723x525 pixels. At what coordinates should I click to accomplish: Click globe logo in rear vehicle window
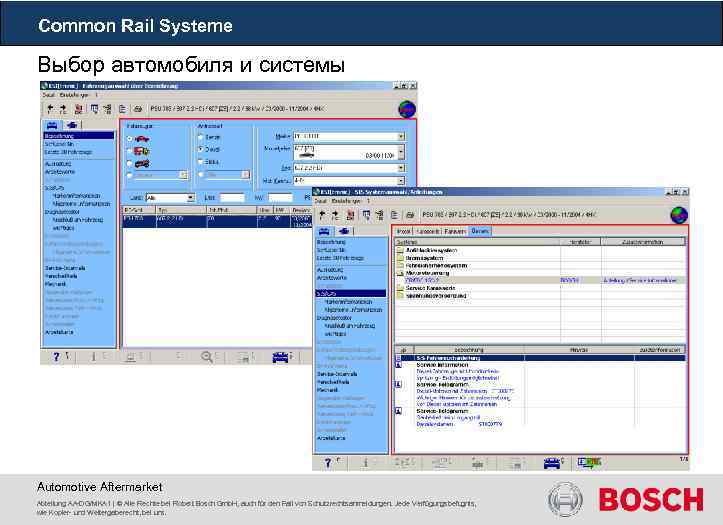[407, 109]
